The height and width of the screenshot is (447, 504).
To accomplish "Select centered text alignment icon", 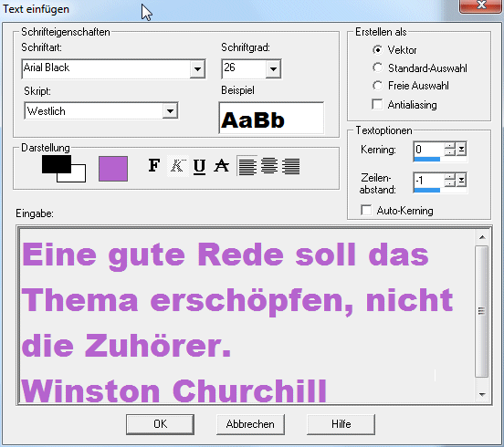I will (x=269, y=166).
